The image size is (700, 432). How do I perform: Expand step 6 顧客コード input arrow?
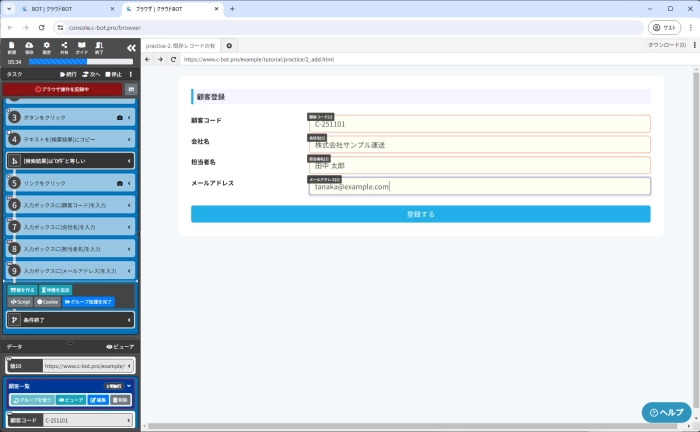tap(130, 204)
